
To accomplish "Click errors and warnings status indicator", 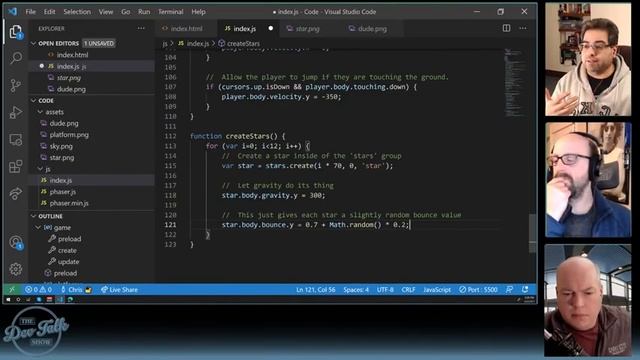I will tap(38, 289).
